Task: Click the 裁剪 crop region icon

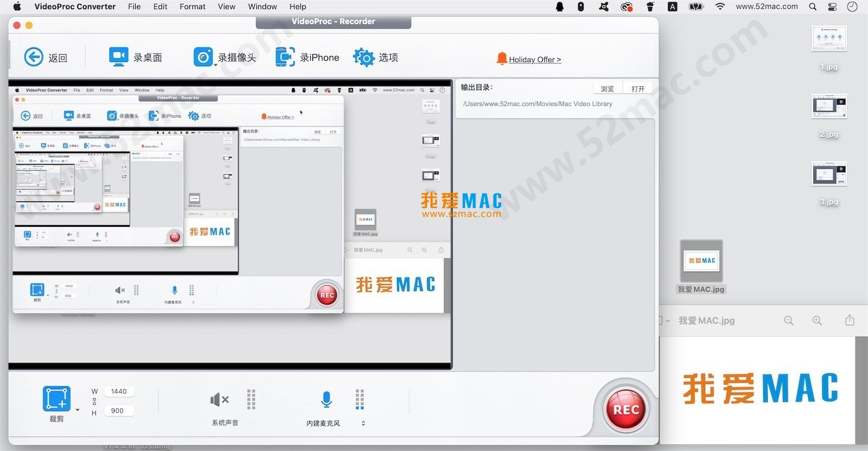Action: point(56,399)
